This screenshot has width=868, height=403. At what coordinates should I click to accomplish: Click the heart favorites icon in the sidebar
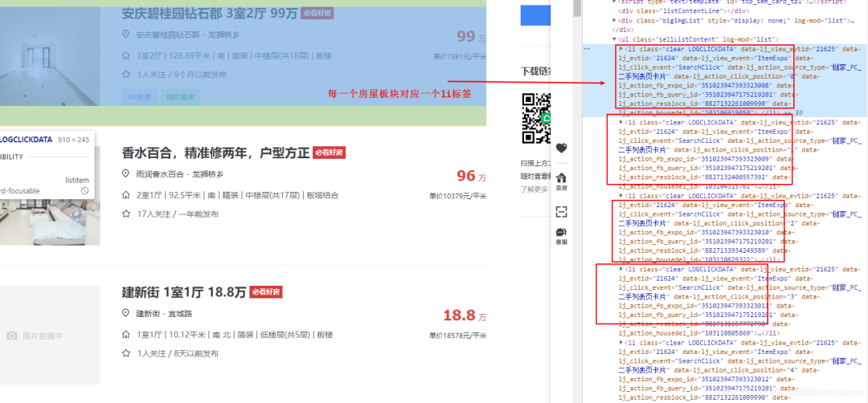[561, 149]
